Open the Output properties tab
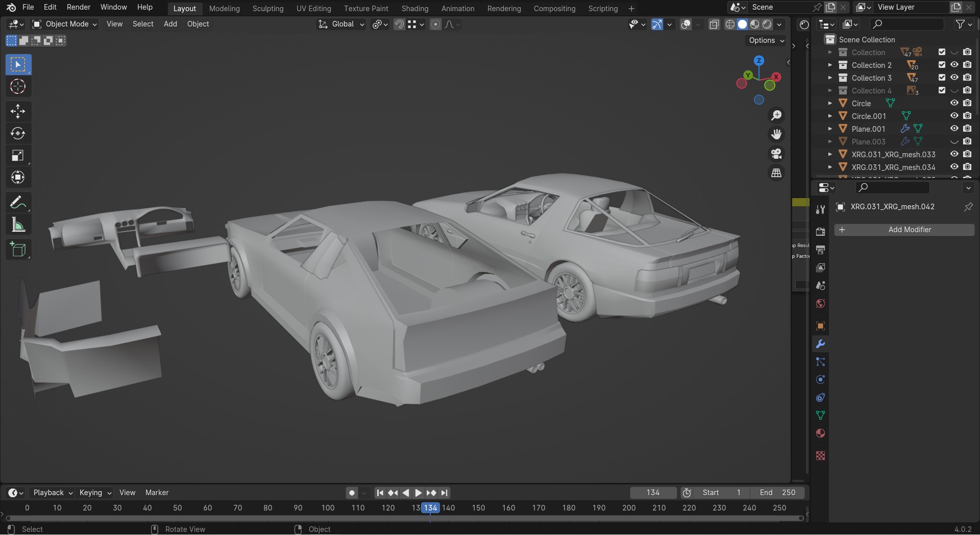 coord(820,250)
